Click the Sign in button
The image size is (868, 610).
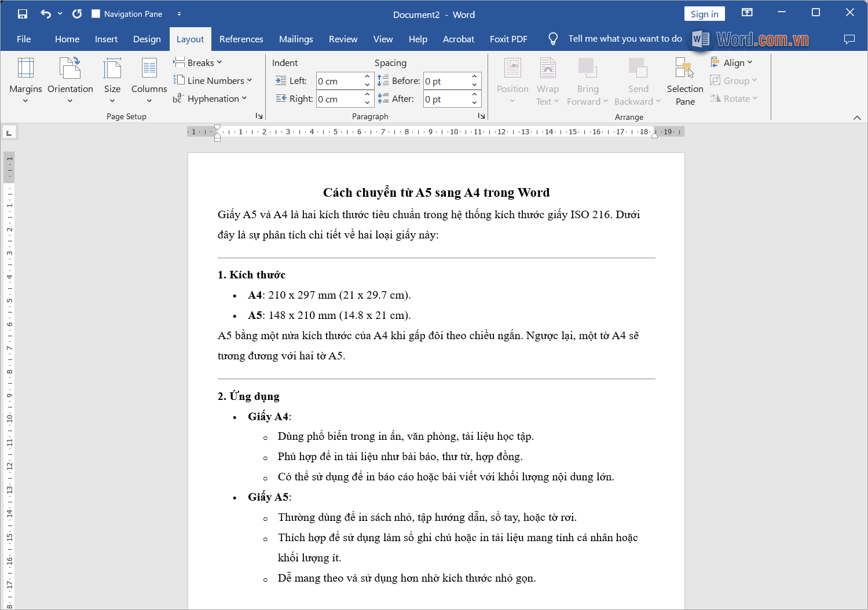(x=704, y=14)
